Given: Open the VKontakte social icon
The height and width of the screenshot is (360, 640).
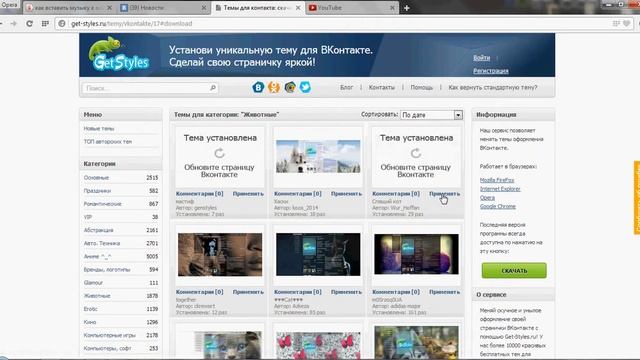Looking at the screenshot, I should [258, 87].
